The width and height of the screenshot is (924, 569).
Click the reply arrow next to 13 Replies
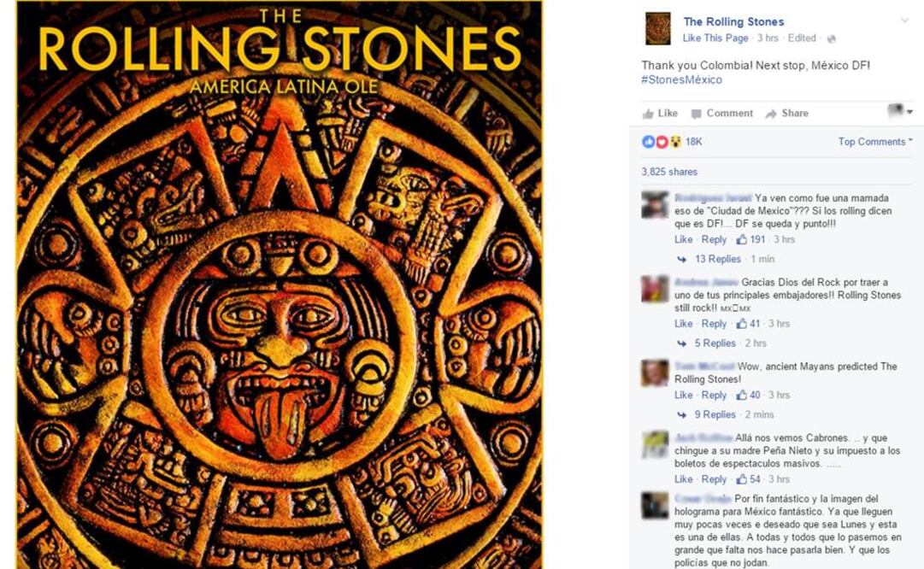(x=682, y=259)
